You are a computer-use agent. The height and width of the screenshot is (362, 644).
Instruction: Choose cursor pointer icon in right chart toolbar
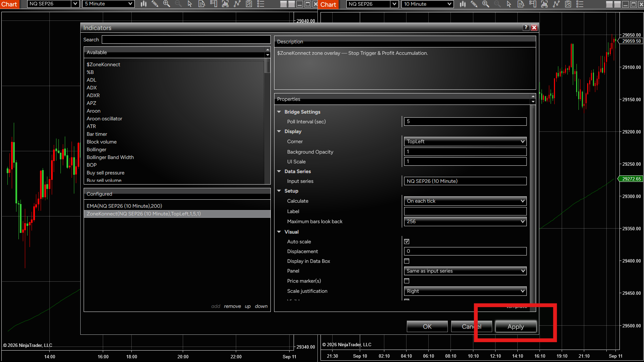[x=509, y=4]
